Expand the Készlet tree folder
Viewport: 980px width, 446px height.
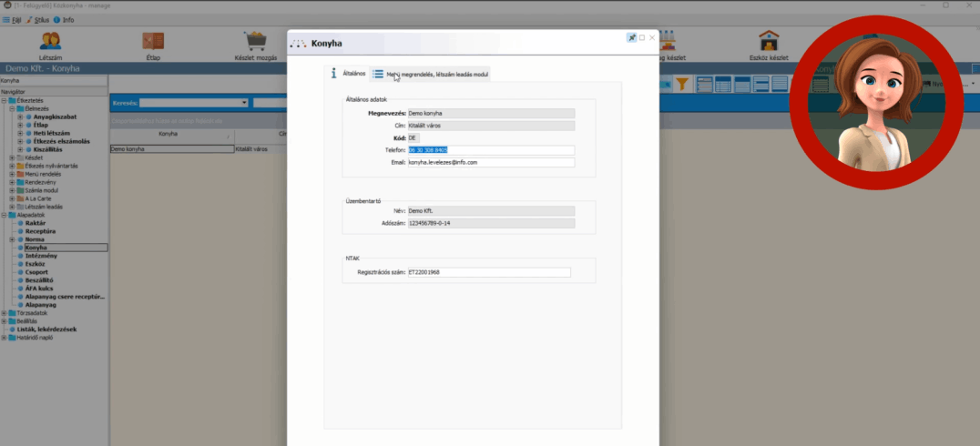(12, 157)
